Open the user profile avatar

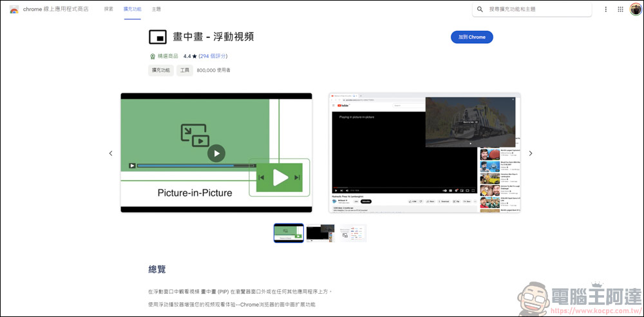(635, 10)
